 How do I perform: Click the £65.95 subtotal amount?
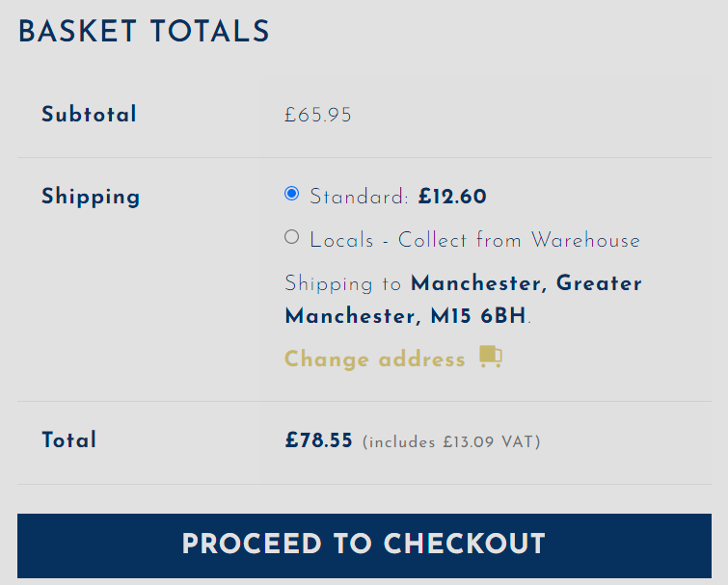point(318,115)
